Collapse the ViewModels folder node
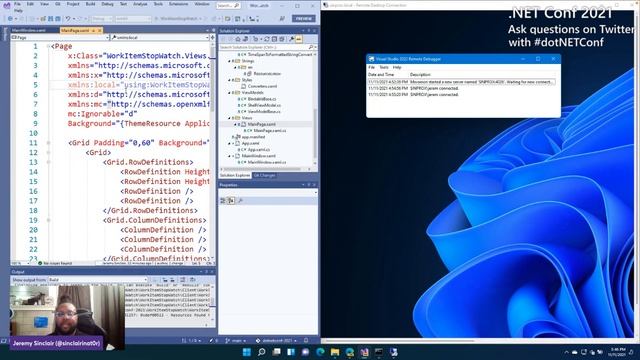Viewport: 640px width, 360px height. 230,93
